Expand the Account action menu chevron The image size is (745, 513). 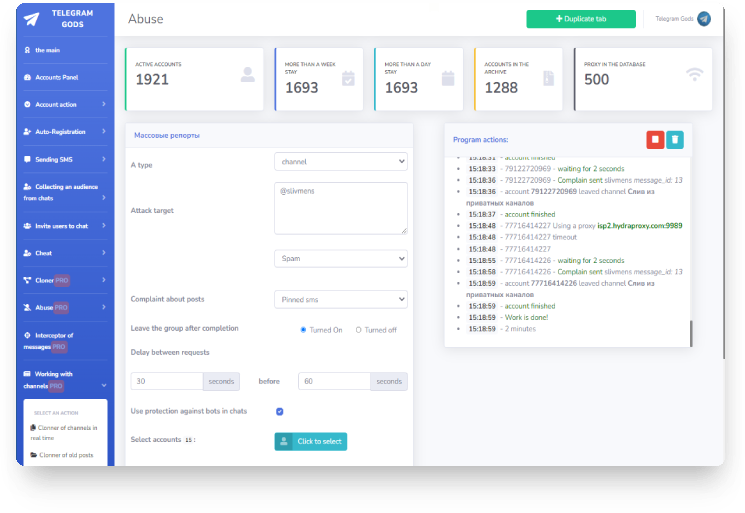tap(104, 104)
